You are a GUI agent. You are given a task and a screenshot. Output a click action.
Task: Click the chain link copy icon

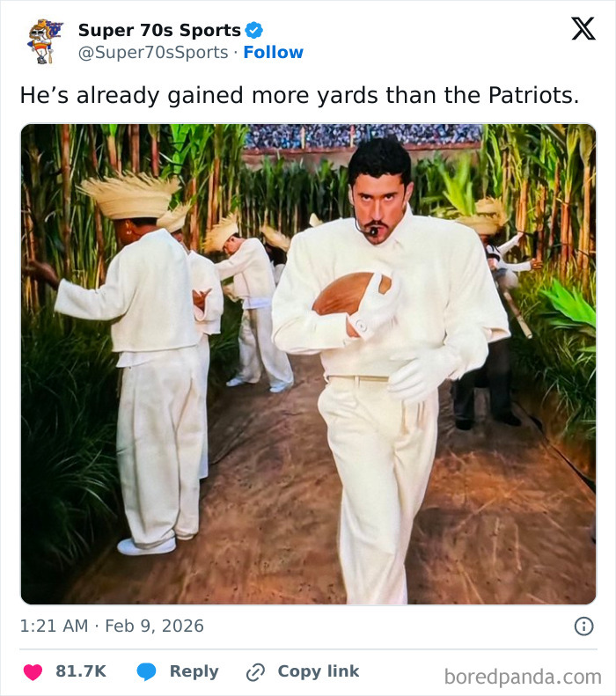pyautogui.click(x=255, y=672)
